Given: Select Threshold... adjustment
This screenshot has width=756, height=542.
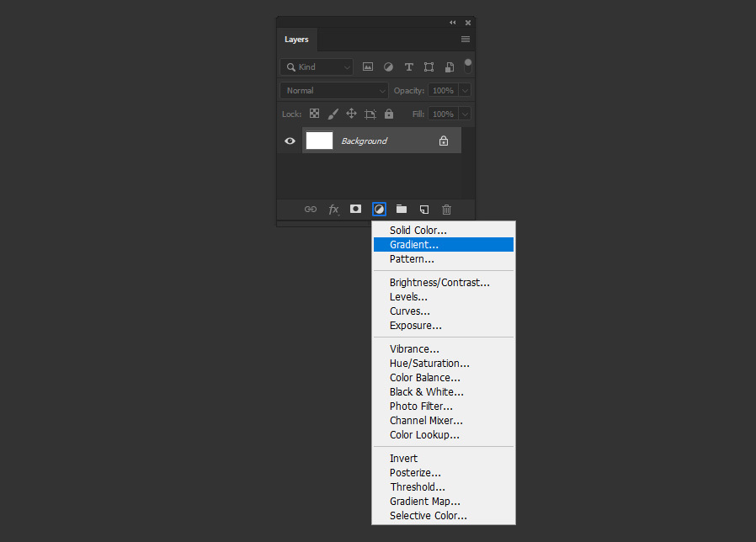Looking at the screenshot, I should (444, 487).
